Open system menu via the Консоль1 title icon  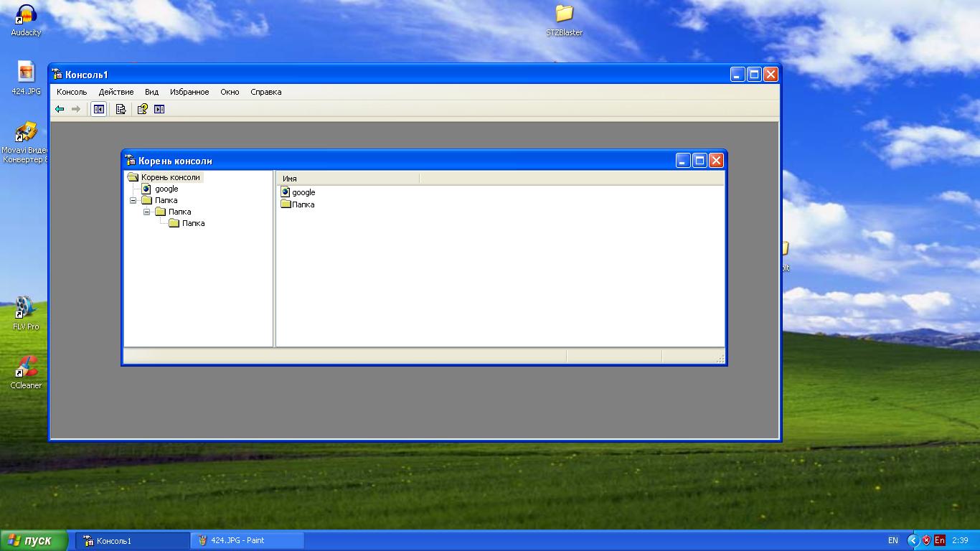tap(57, 74)
